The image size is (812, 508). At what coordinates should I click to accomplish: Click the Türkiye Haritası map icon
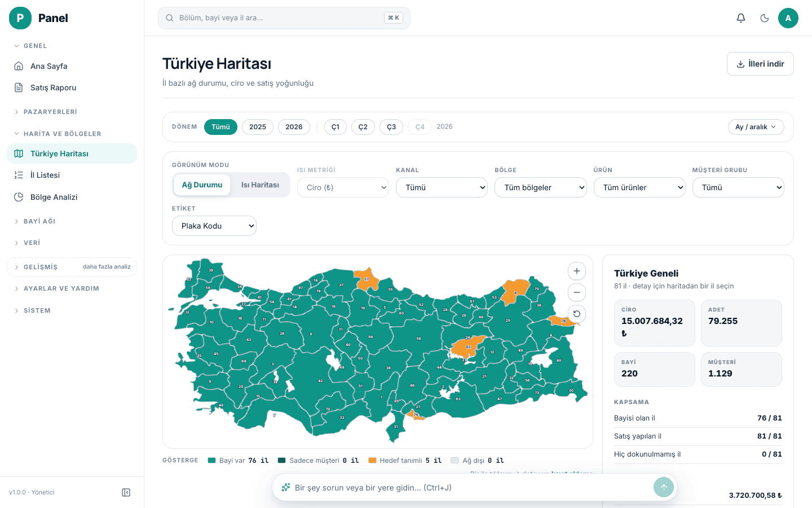tap(19, 154)
